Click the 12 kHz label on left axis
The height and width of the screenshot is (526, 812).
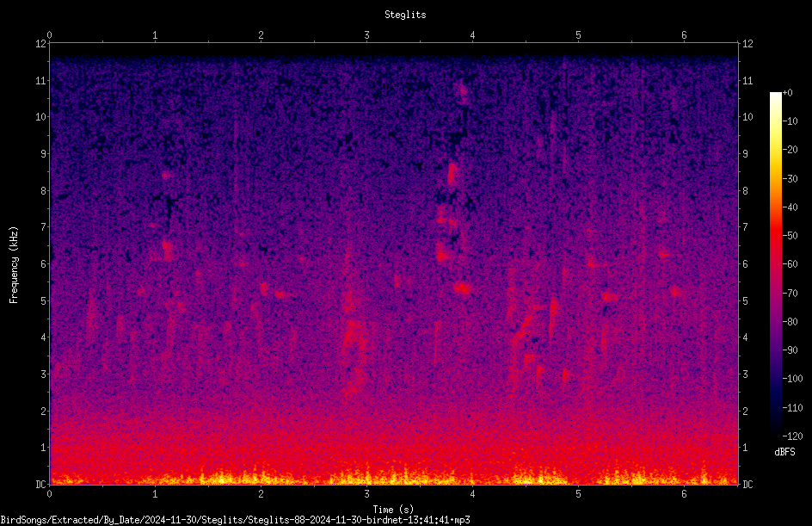point(40,44)
